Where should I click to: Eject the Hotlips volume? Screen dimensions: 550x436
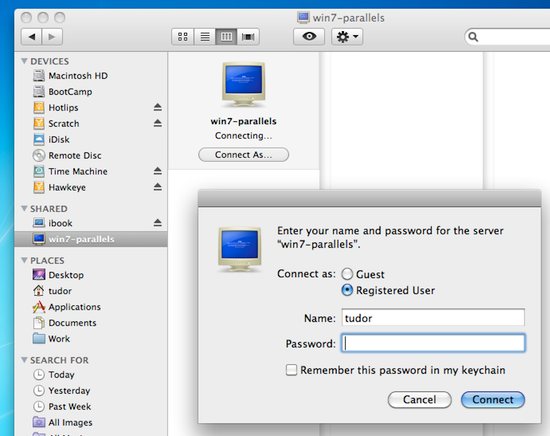157,107
